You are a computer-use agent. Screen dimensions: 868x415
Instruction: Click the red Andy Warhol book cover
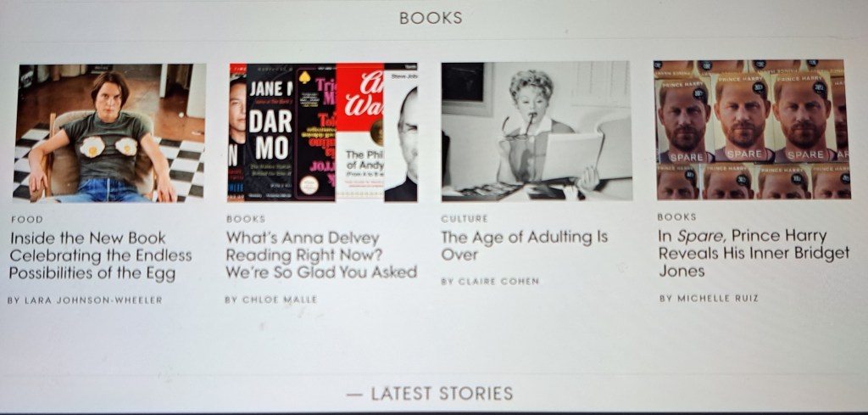(x=359, y=132)
